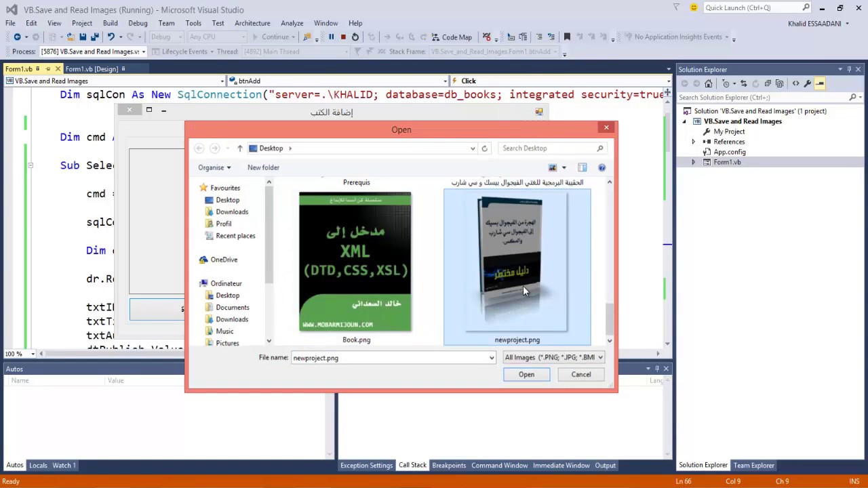Go up one folder in Open dialog
This screenshot has height=488, width=868.
point(239,148)
